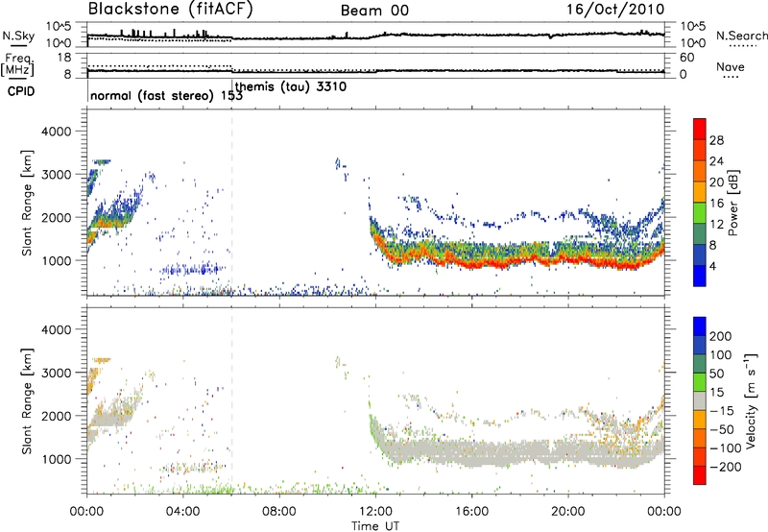
Task: Click the light green Velocity colorbar segment near 50
Action: (700, 382)
